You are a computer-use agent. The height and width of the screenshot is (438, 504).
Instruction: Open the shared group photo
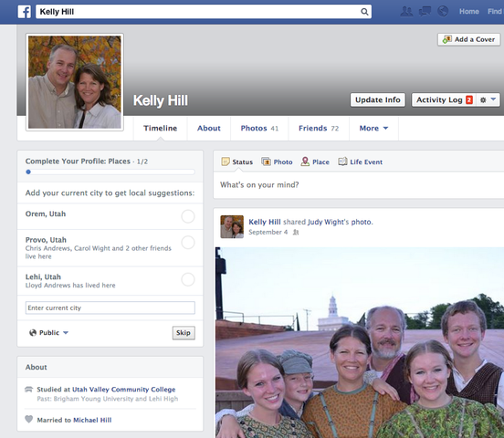pyautogui.click(x=360, y=342)
